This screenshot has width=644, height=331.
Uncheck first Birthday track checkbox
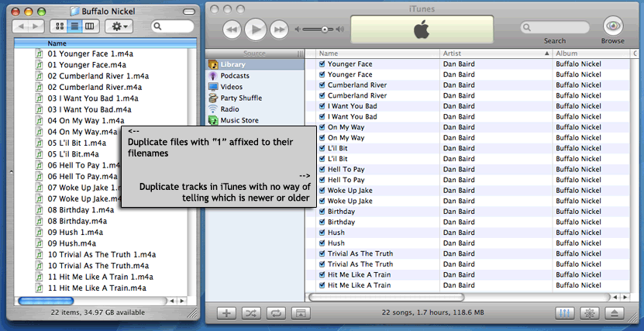[x=322, y=212]
